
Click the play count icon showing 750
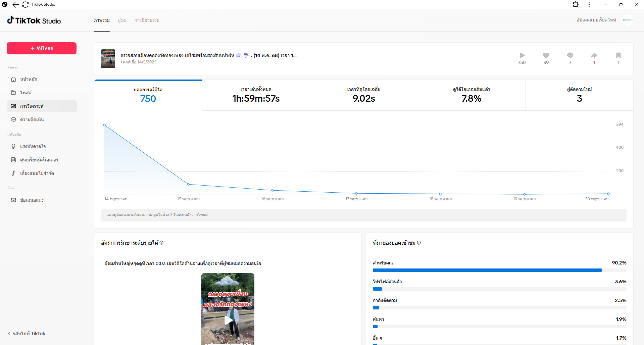pos(522,55)
